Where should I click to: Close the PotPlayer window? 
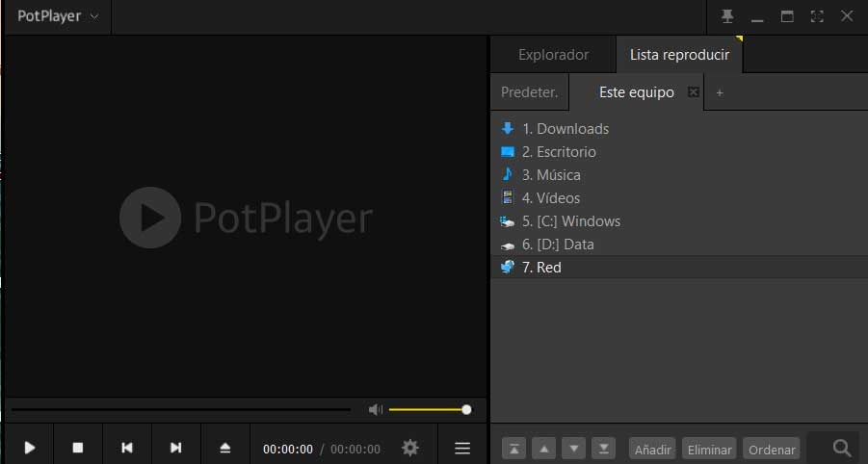click(847, 16)
